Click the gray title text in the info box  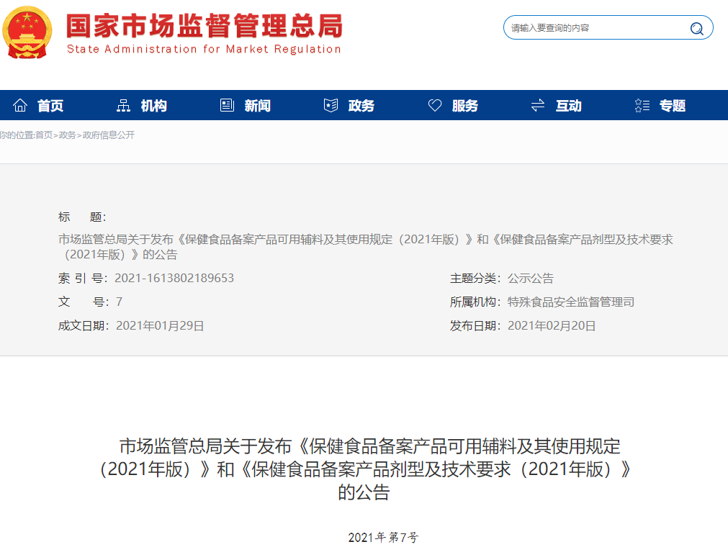(365, 247)
